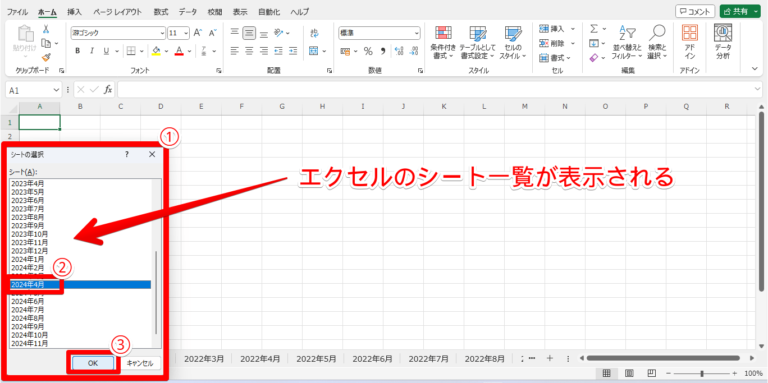
Task: Apply yellow fill color bucket
Action: (x=156, y=50)
